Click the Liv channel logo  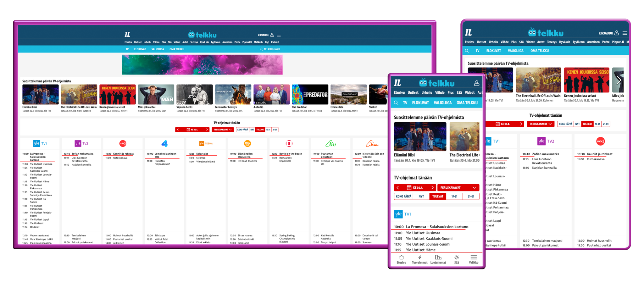tap(330, 144)
